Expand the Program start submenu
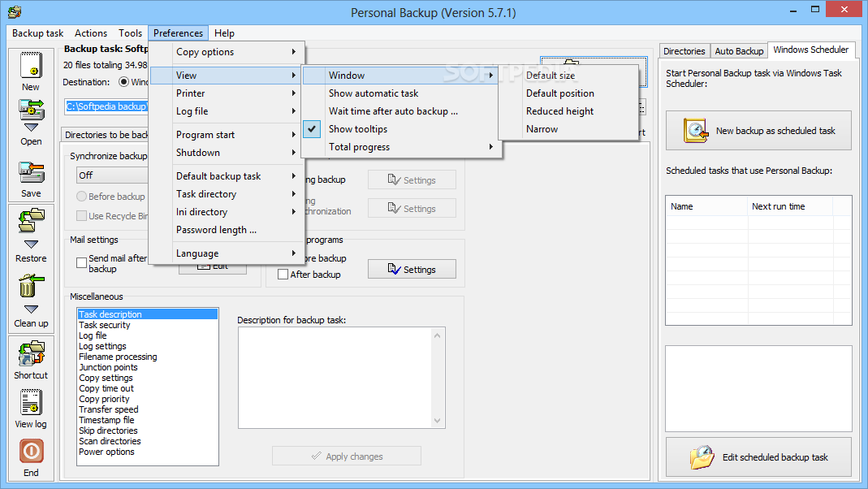This screenshot has width=868, height=489. coord(227,135)
